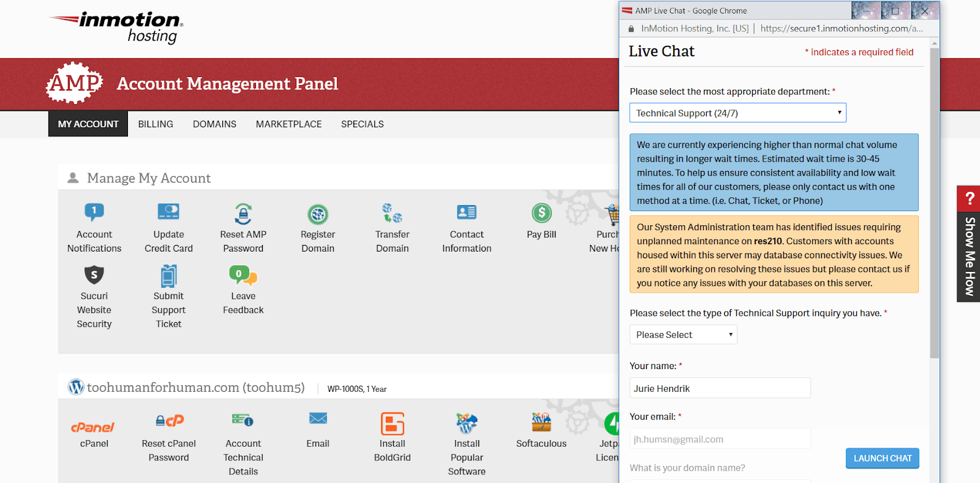Open Leave Feedback chat icon
The height and width of the screenshot is (483, 980).
[x=243, y=275]
